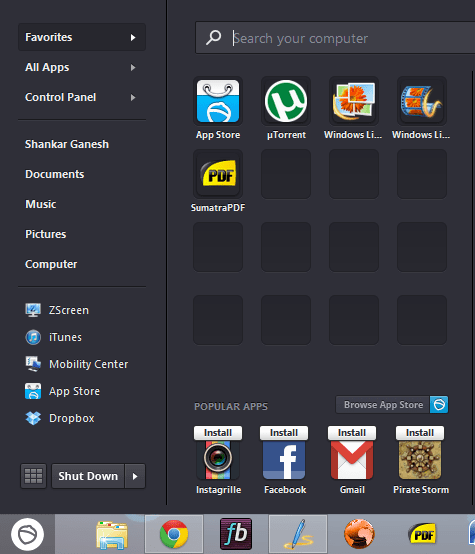Screen dimensions: 475x554
Task: Open the App Store tile in favorites grid
Action: point(218,101)
